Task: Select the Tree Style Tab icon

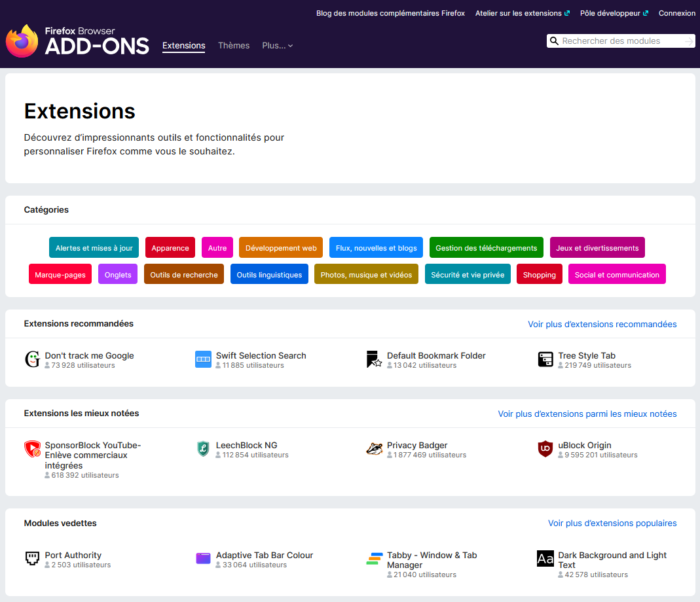Action: pyautogui.click(x=545, y=359)
